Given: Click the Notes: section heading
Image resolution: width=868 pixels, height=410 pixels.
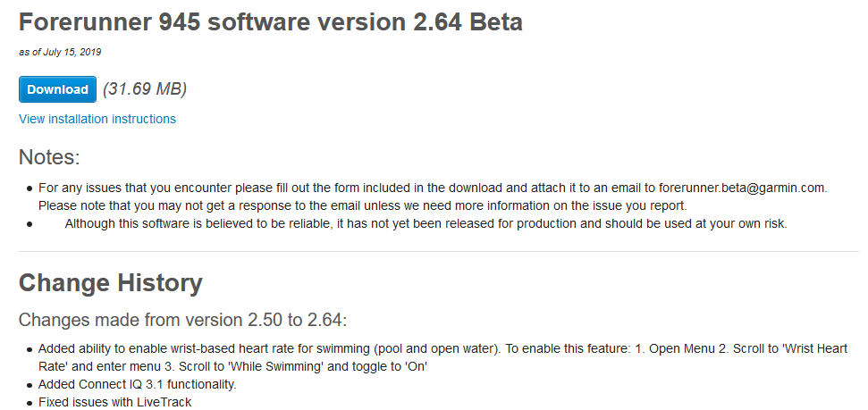Looking at the screenshot, I should tap(49, 158).
